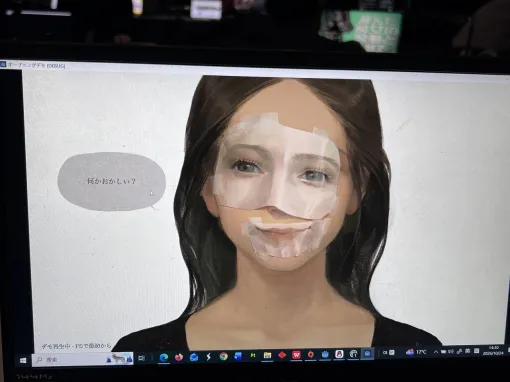Click the taskbar search box

coord(83,359)
